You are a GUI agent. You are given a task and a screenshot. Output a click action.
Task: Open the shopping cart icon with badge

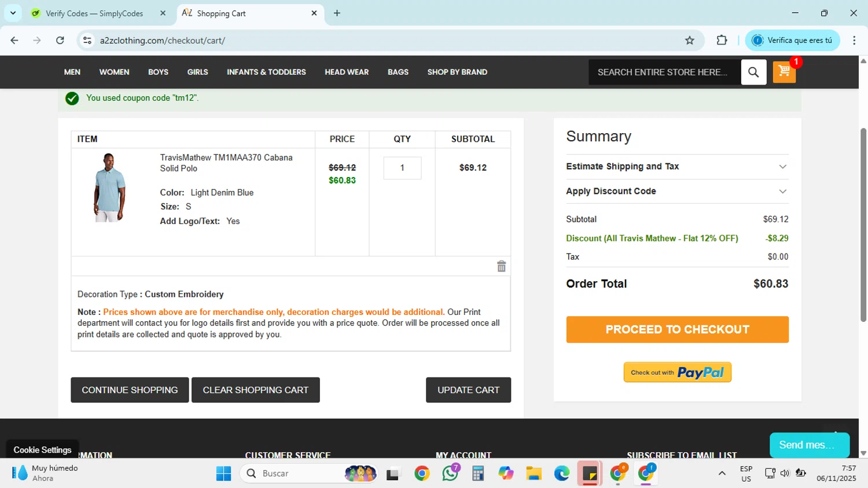point(784,72)
